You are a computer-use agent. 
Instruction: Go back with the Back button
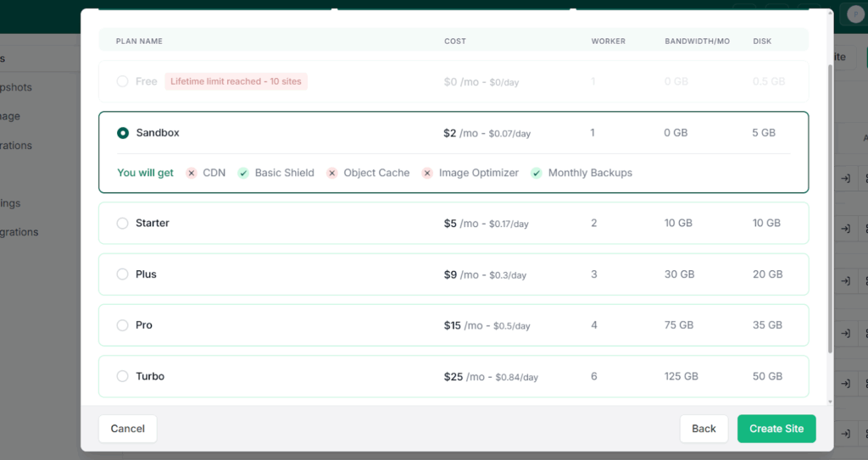coord(704,429)
